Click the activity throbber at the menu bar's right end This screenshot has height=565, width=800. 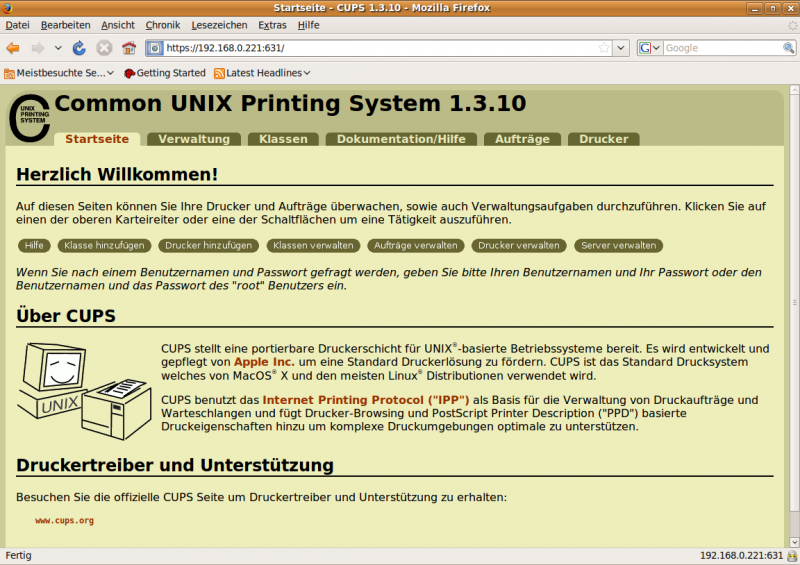(x=792, y=25)
